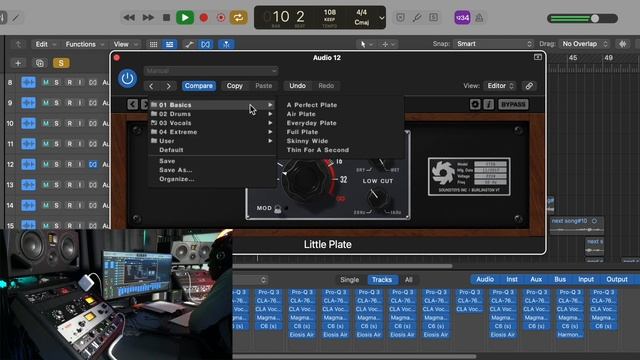Image resolution: width=640 pixels, height=360 pixels.
Task: Toggle the yellow Cycle loop button
Action: tap(238, 18)
